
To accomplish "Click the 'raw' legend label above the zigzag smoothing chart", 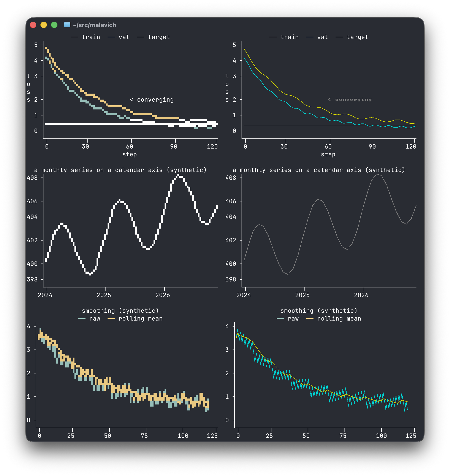I will 293,318.
